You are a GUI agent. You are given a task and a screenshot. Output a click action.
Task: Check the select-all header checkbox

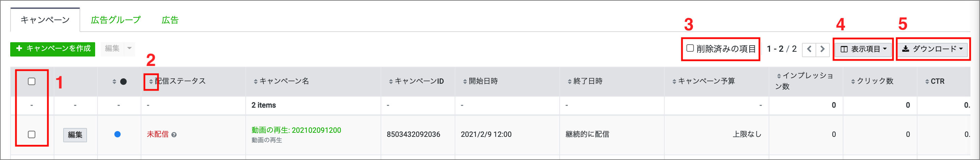(x=32, y=81)
